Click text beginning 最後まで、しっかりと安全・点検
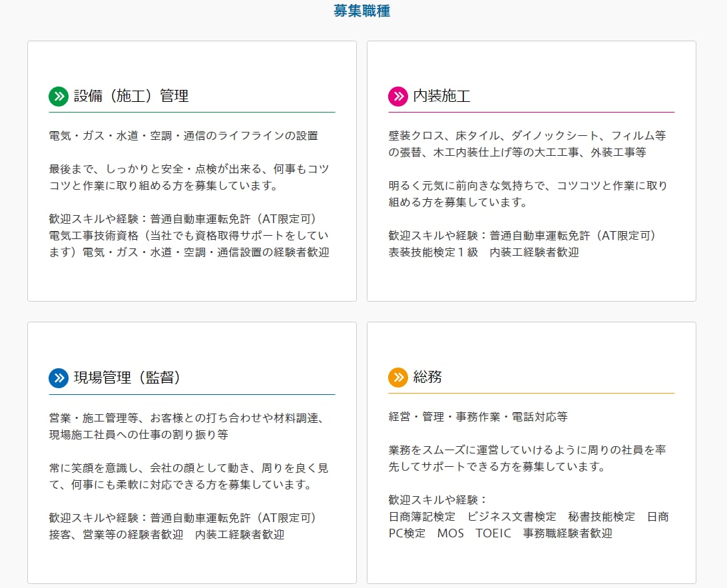This screenshot has width=727, height=588. (x=189, y=178)
